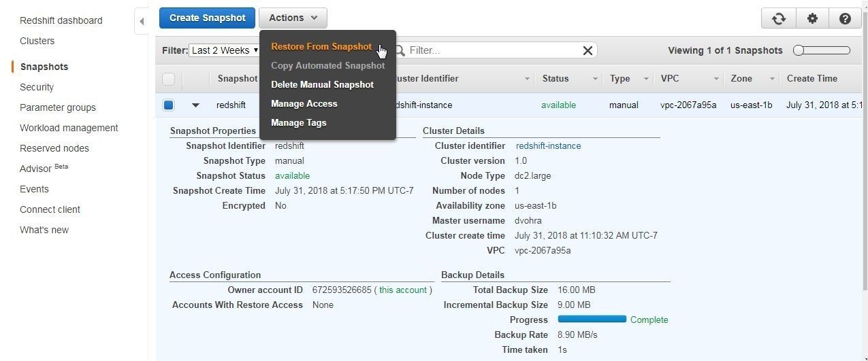Open the Cluster Identifier column sort arrow
The image size is (868, 361).
[526, 79]
